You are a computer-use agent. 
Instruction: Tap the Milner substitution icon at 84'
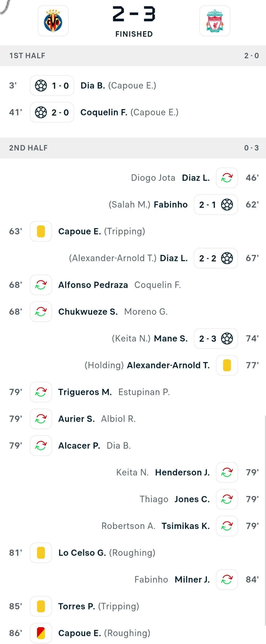227,580
